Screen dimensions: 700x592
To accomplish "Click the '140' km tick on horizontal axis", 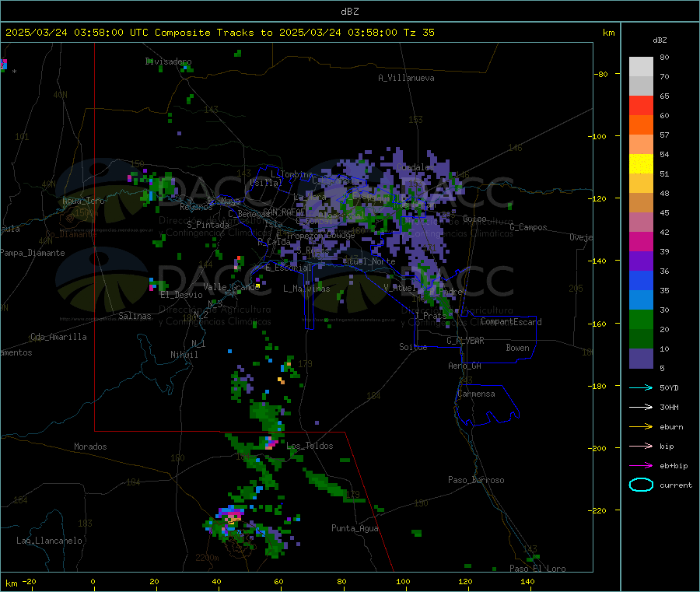I will click(527, 581).
